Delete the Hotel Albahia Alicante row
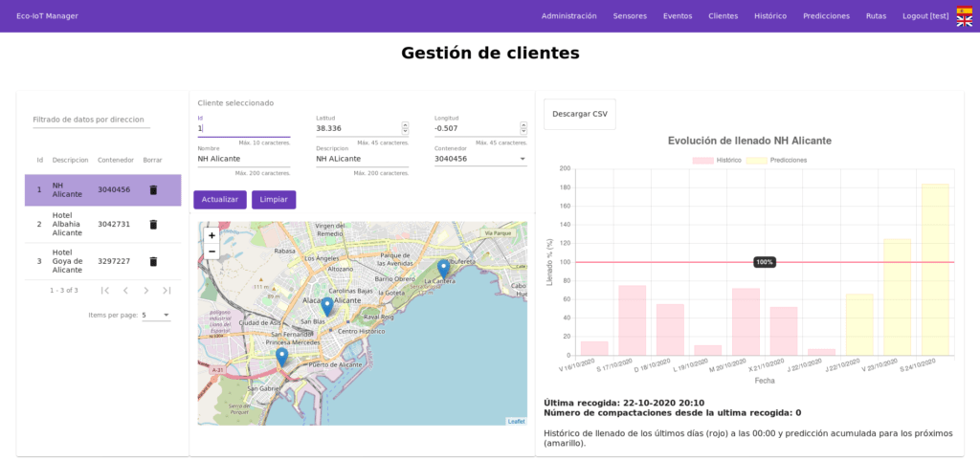 coord(153,224)
